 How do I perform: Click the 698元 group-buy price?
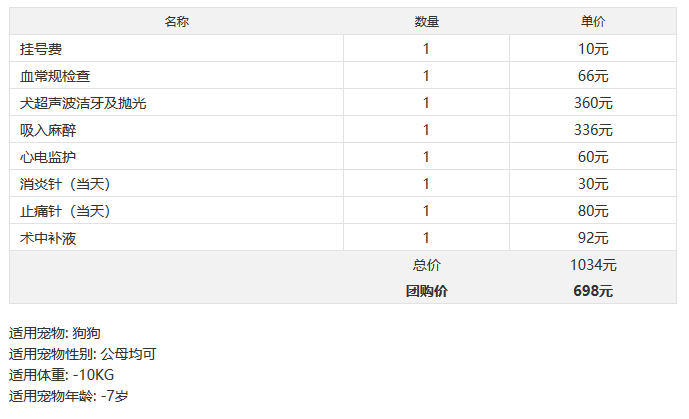(593, 291)
